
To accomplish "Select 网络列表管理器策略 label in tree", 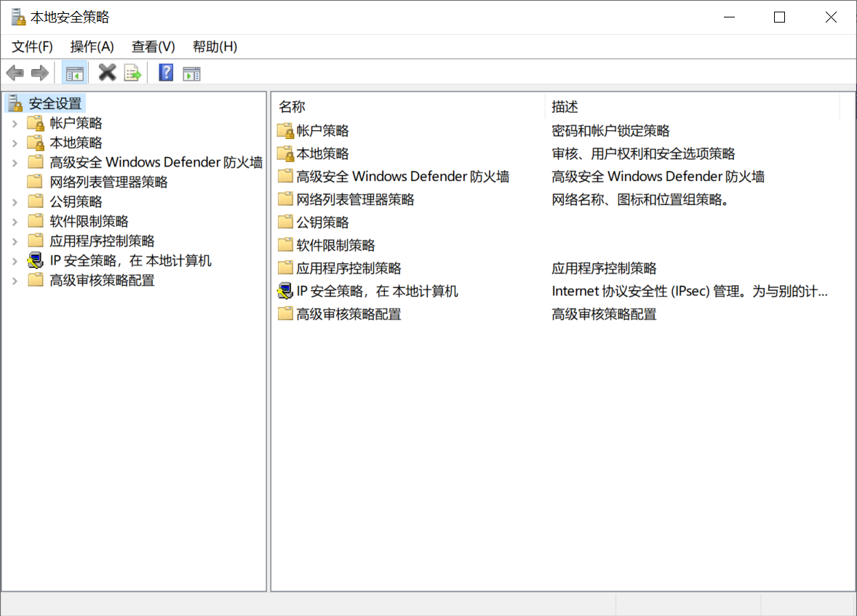I will pos(109,182).
